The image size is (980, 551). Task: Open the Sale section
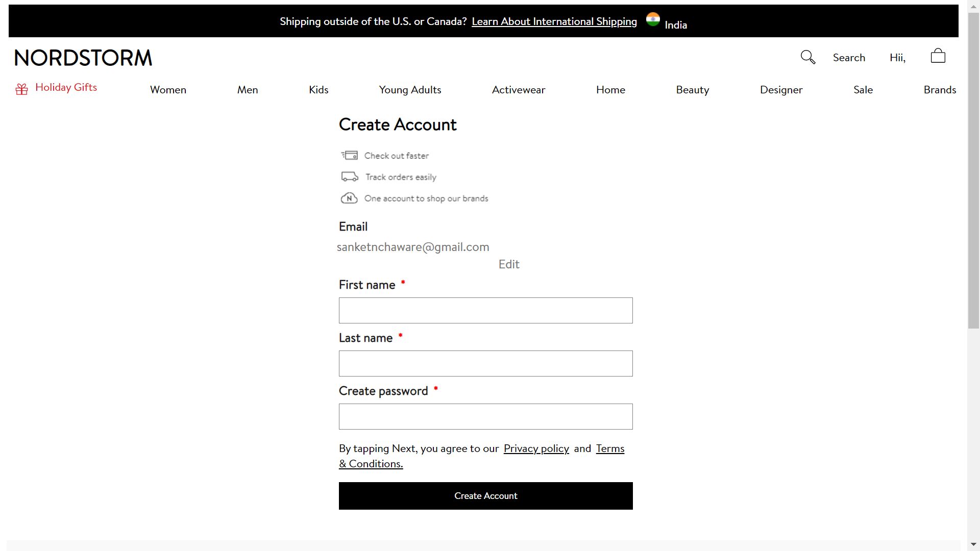tap(863, 89)
